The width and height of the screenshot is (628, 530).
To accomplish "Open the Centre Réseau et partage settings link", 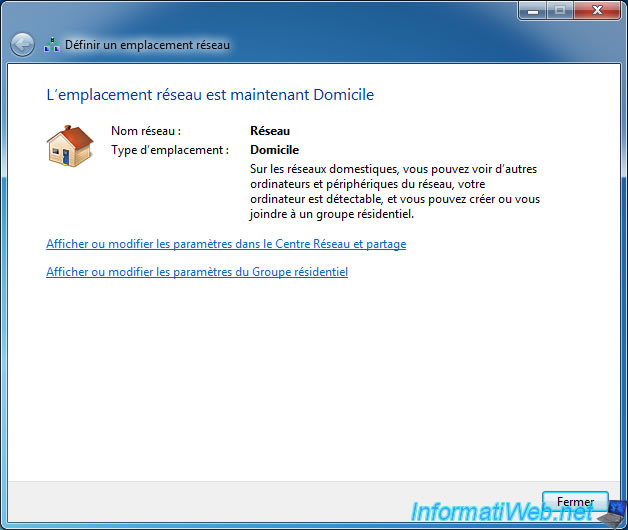I will [x=226, y=244].
